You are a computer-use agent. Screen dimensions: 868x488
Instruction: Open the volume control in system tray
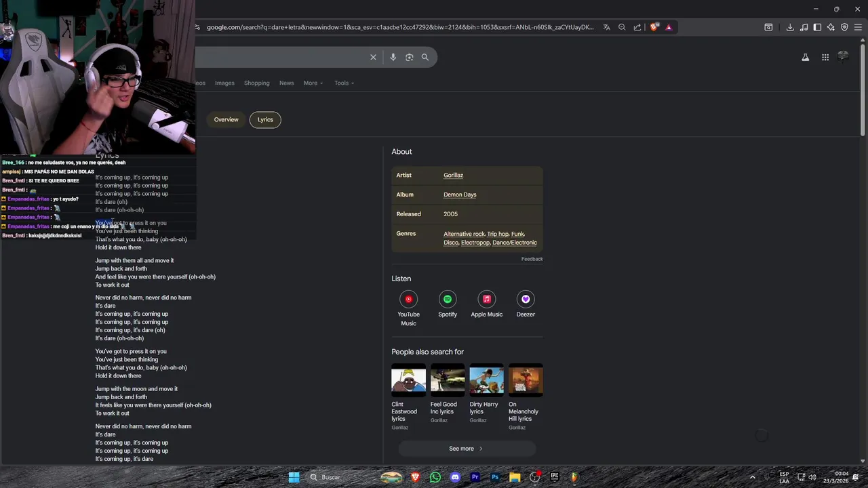[x=812, y=477]
